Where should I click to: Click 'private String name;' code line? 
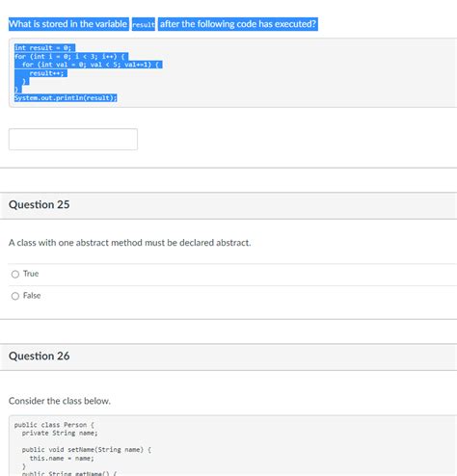pyautogui.click(x=60, y=433)
